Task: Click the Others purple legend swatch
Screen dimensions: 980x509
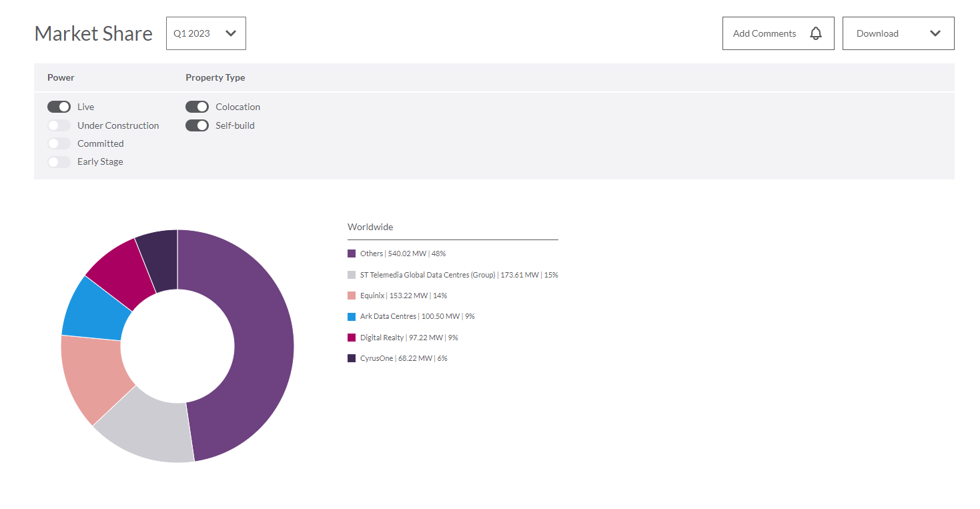Action: pos(352,253)
